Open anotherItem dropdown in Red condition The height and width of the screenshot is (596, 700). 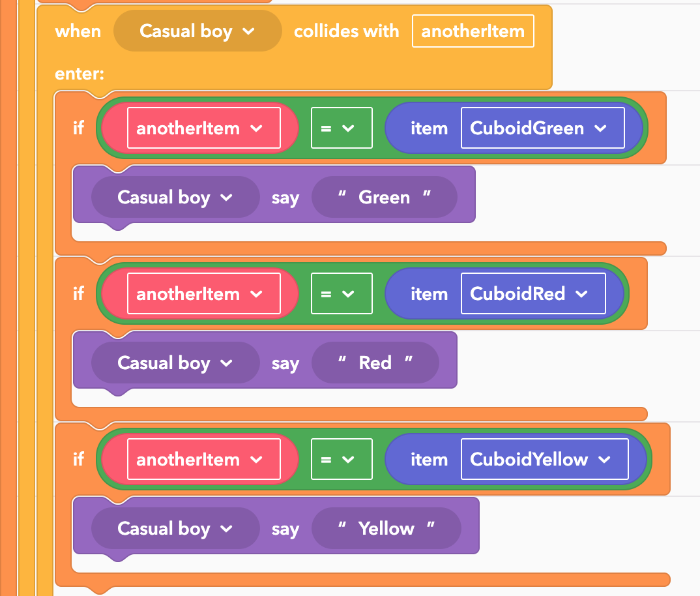coord(203,293)
